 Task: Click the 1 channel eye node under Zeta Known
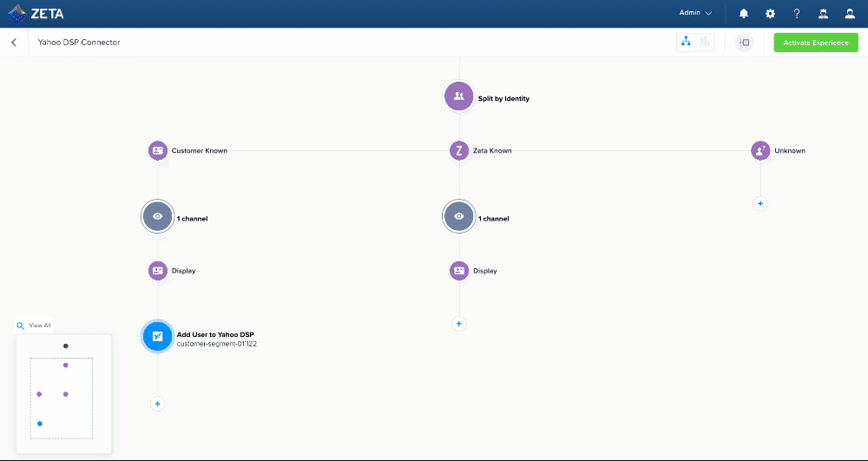(x=459, y=217)
